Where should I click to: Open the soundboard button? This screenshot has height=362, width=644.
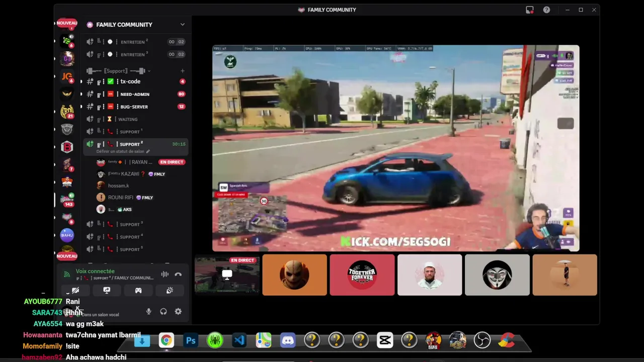(x=170, y=290)
